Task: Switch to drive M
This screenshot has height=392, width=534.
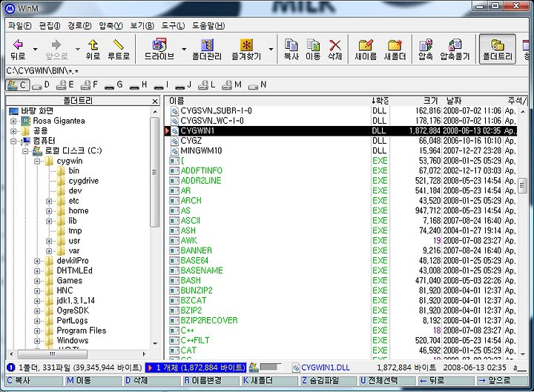Action: click(x=232, y=84)
